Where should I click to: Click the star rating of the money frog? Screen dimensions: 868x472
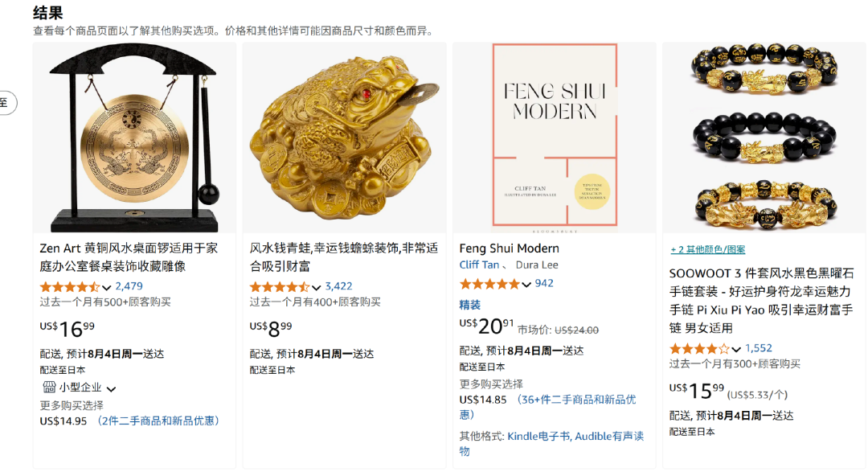280,287
